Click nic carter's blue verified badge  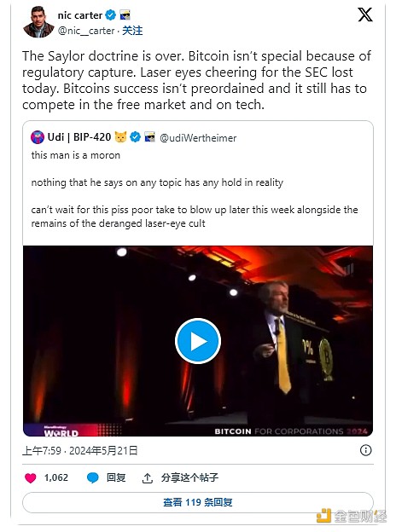click(x=110, y=15)
